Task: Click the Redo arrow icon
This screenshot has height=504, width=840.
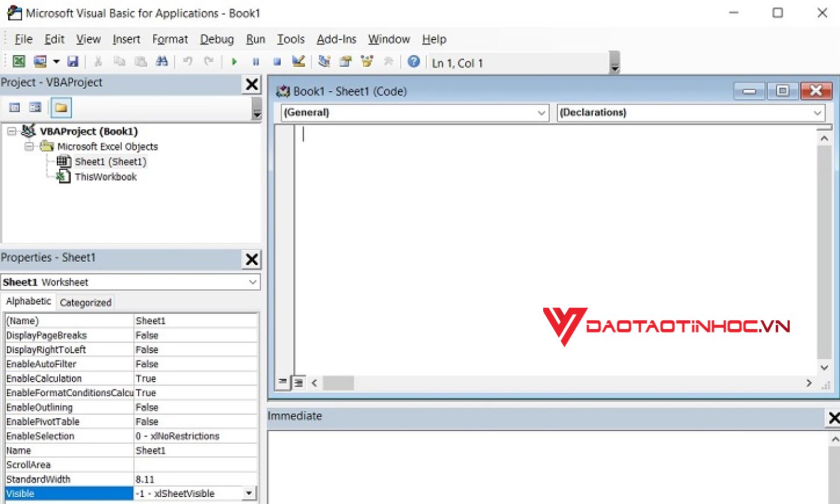Action: coord(209,62)
